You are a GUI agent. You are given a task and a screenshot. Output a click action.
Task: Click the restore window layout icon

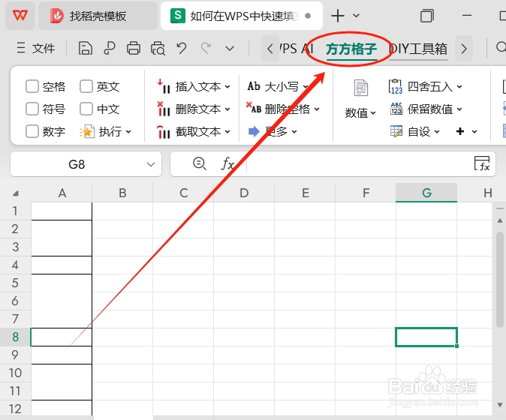tap(427, 16)
